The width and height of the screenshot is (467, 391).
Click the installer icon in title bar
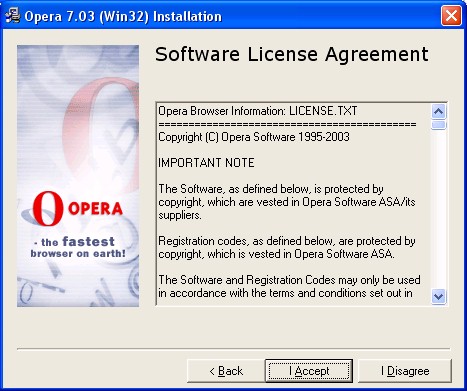(x=13, y=16)
